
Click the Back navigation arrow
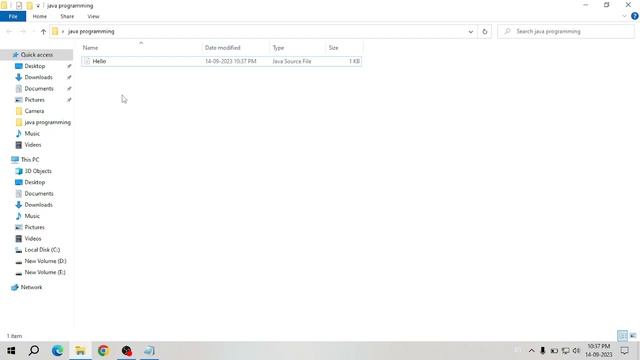[x=9, y=31]
